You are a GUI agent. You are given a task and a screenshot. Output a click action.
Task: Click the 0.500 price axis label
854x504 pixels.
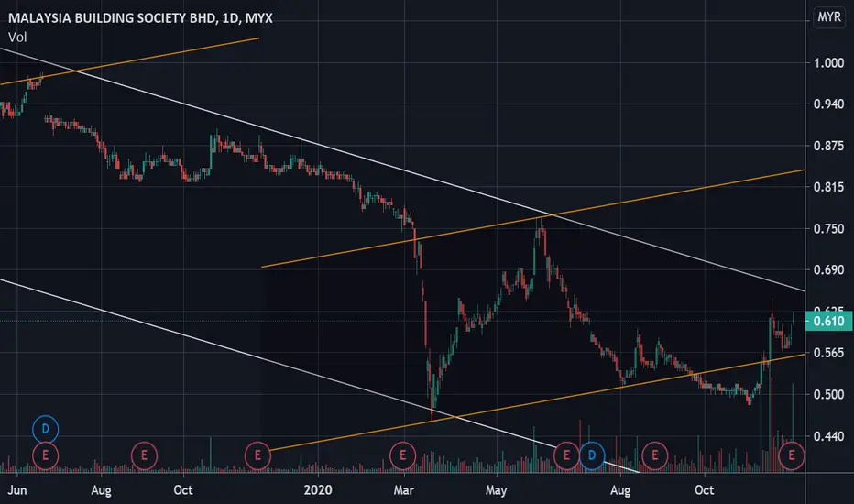828,394
